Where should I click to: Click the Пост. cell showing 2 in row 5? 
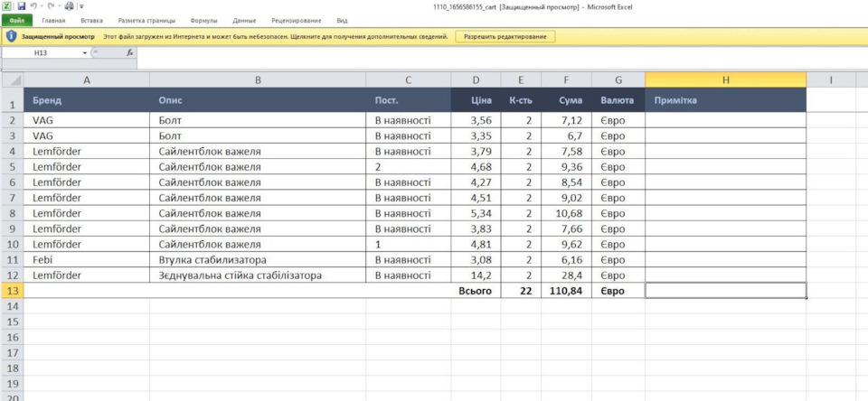click(x=408, y=166)
